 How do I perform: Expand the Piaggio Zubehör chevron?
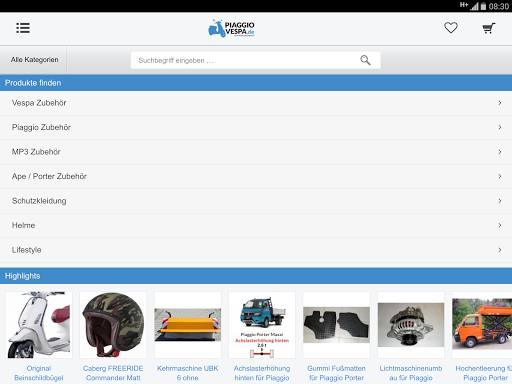(x=500, y=127)
